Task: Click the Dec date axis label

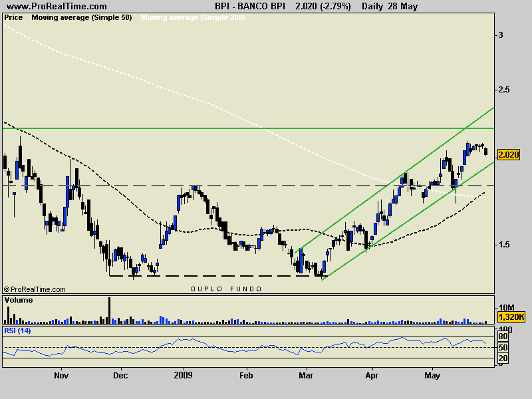Action: [120, 375]
